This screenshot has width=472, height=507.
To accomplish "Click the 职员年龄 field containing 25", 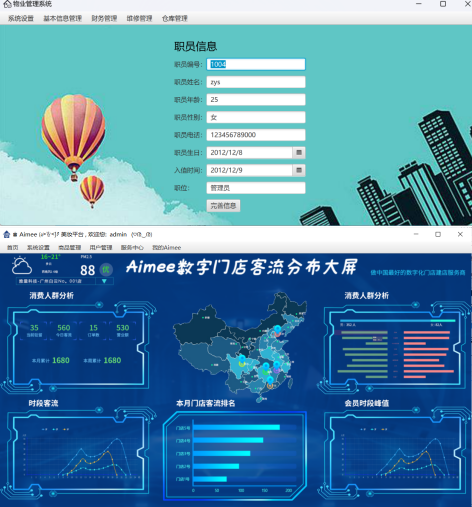I will 256,100.
